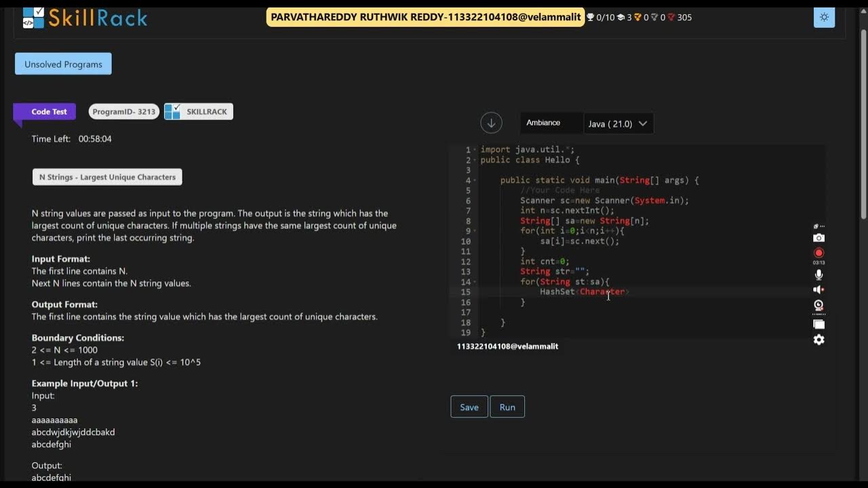
Task: Click the SkillRack logo
Action: click(x=85, y=18)
